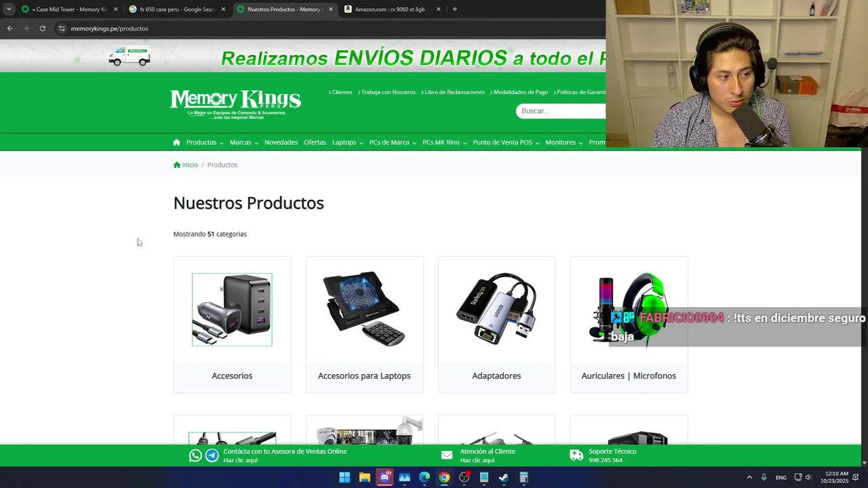Screen dimensions: 868x488
Task: Click the Auriculares | Microfonos label
Action: tap(629, 375)
